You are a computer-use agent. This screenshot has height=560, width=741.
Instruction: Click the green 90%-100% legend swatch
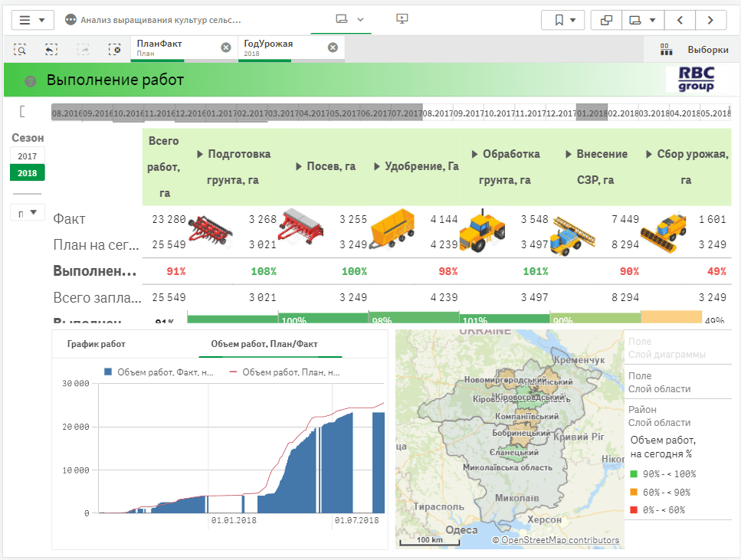tap(634, 474)
